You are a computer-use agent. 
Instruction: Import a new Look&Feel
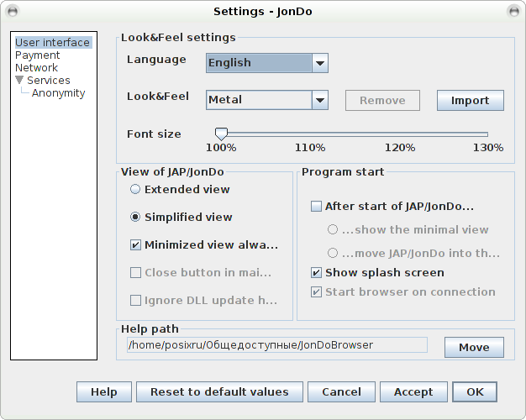[470, 100]
